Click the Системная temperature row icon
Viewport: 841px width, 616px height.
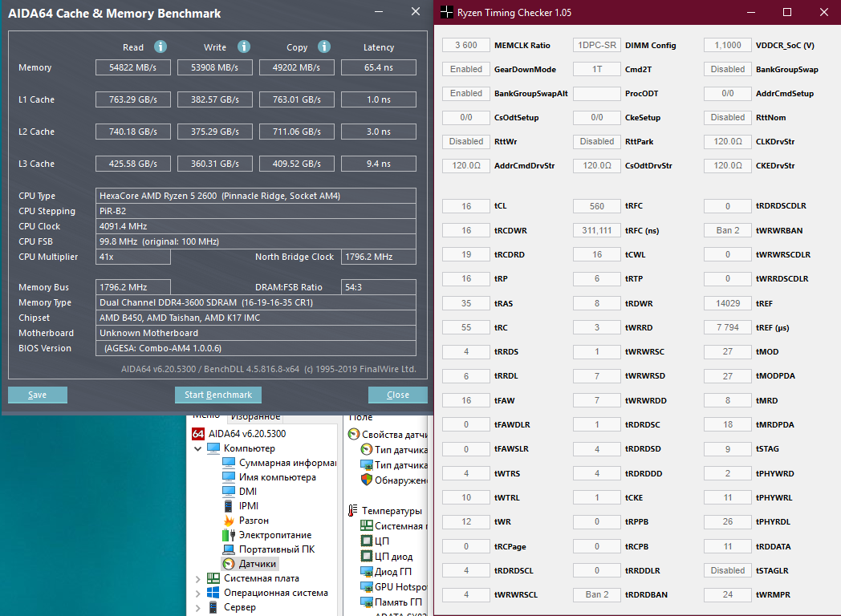(x=366, y=526)
